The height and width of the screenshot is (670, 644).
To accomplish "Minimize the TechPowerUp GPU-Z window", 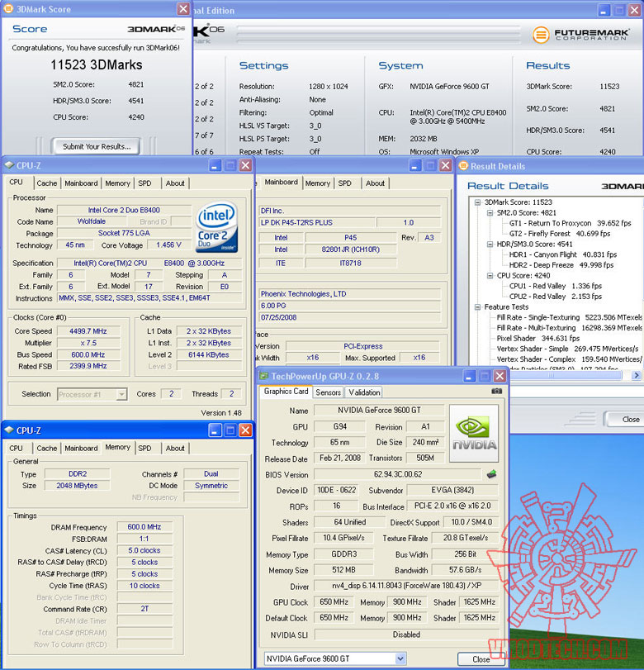I will pos(469,376).
